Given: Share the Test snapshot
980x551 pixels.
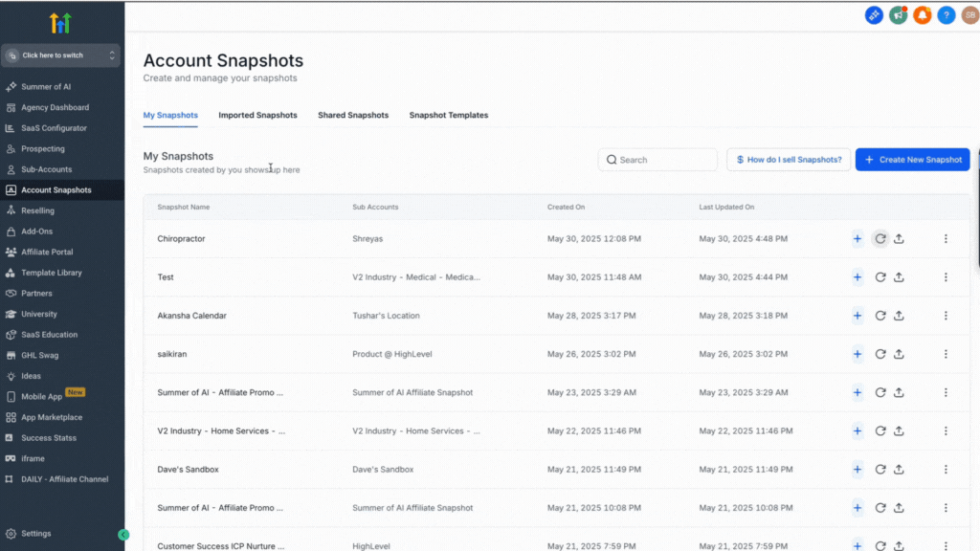Looking at the screenshot, I should point(899,277).
